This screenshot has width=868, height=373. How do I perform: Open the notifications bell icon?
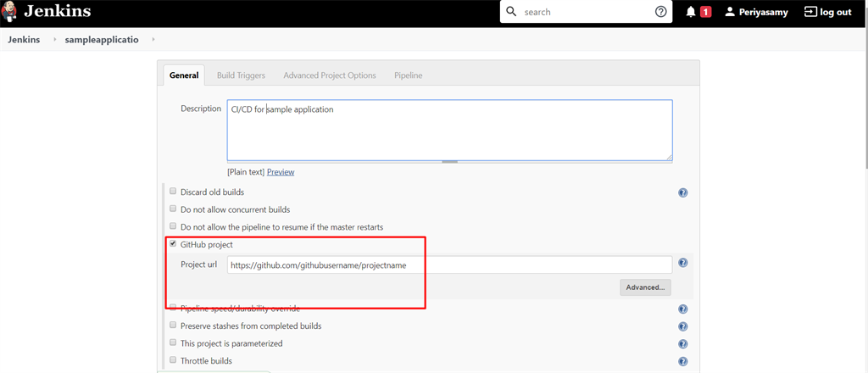[x=690, y=12]
